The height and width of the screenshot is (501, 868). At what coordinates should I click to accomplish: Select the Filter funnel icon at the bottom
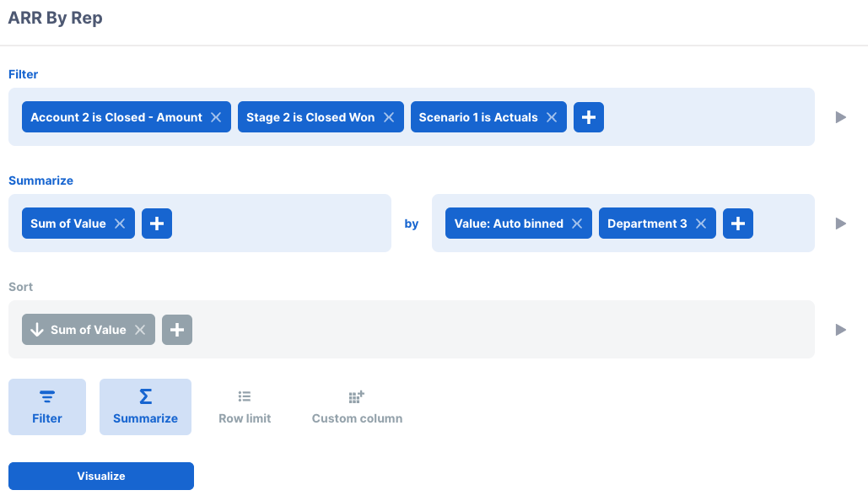(46, 407)
